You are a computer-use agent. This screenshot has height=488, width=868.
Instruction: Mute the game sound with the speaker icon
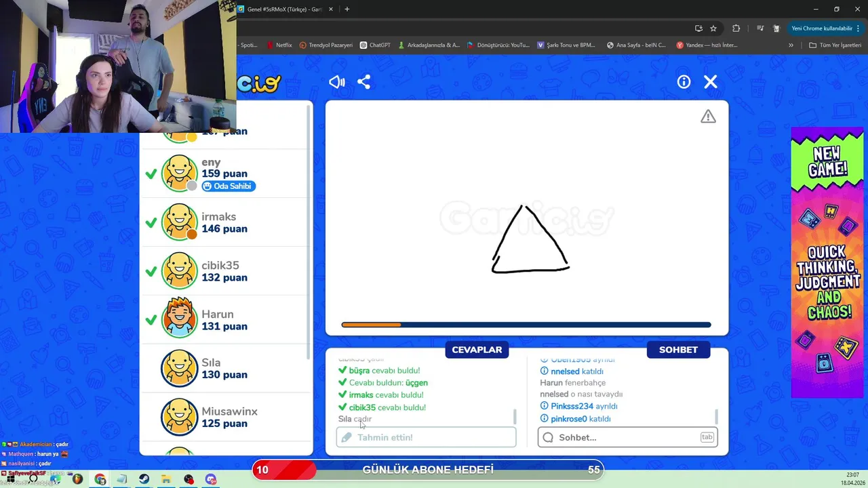[x=337, y=82]
